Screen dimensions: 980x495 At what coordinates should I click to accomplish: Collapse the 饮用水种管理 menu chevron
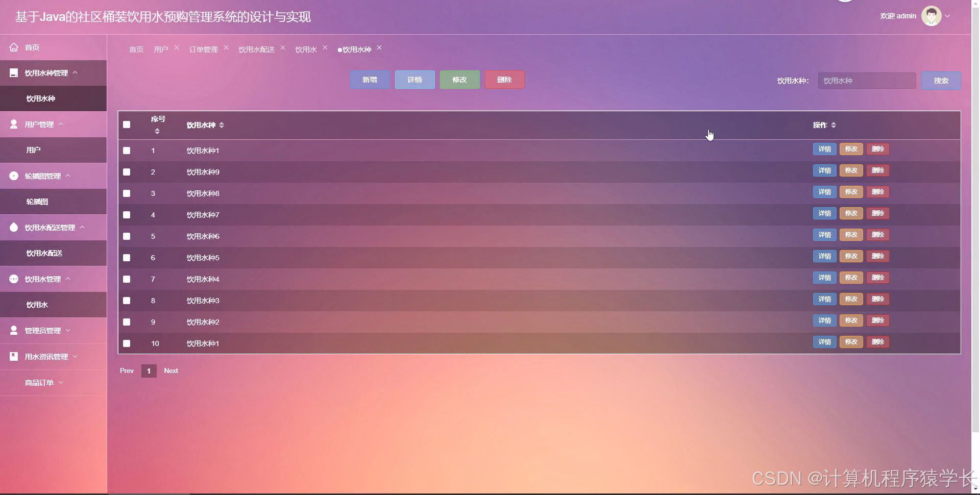[x=75, y=72]
